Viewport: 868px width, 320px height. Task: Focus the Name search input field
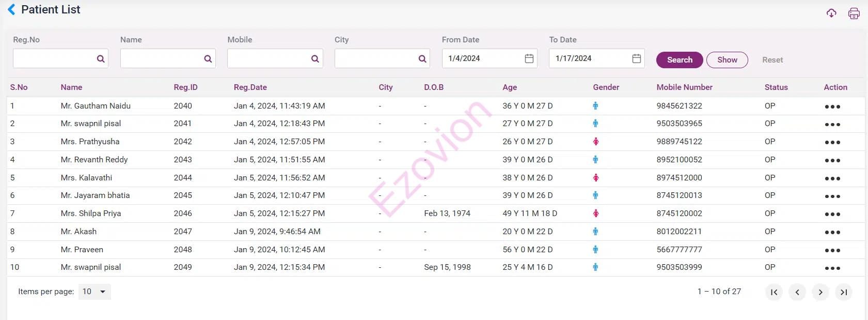pos(161,59)
